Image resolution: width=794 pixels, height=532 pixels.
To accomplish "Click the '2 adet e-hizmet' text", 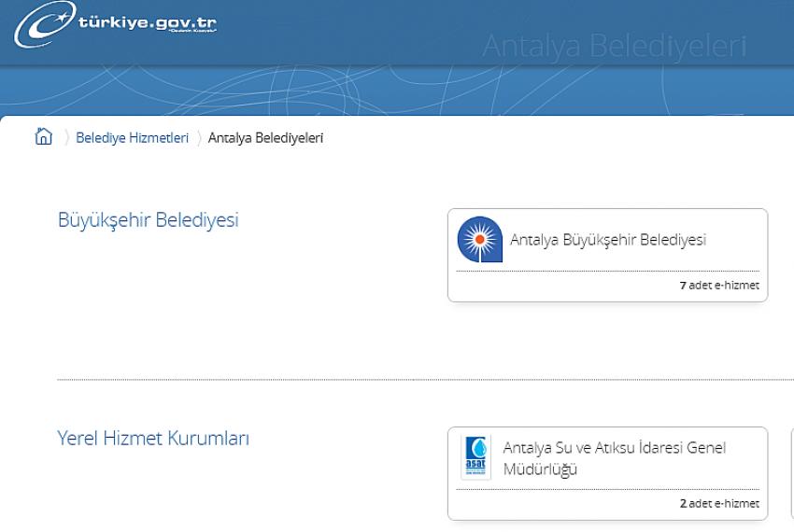I will [719, 503].
